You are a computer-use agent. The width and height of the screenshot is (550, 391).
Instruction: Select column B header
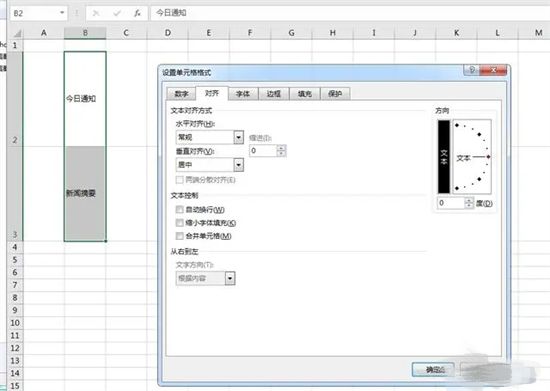pyautogui.click(x=85, y=33)
